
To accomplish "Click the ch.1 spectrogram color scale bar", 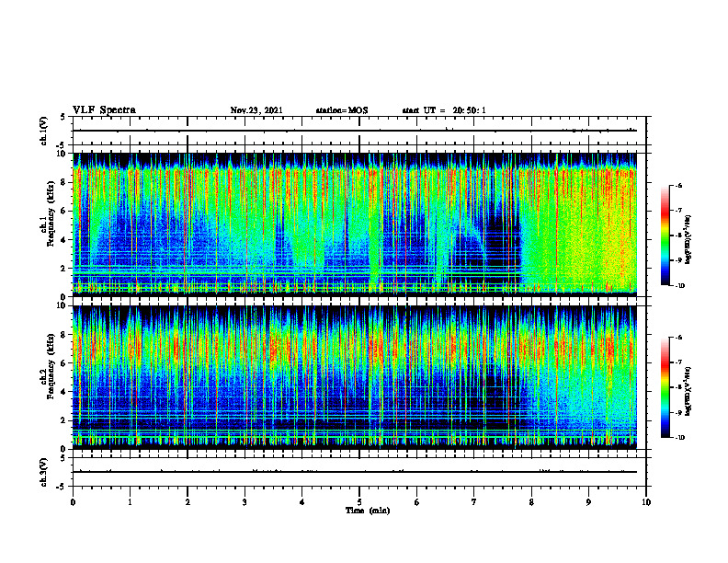I will point(665,236).
